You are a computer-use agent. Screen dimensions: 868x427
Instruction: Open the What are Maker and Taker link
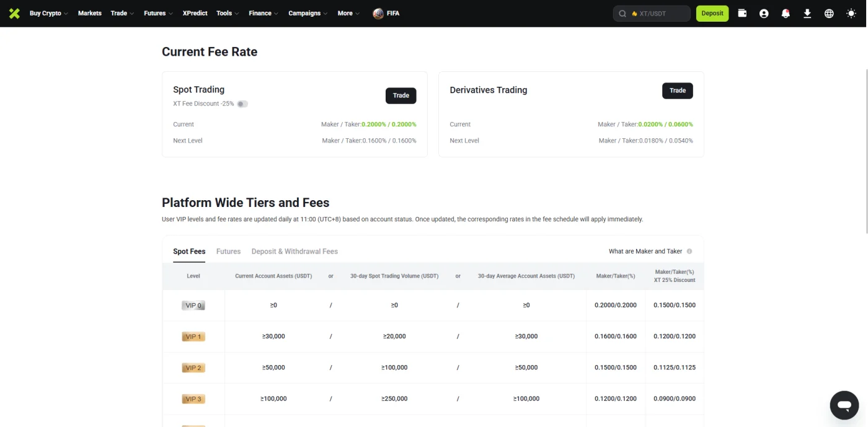tap(645, 252)
